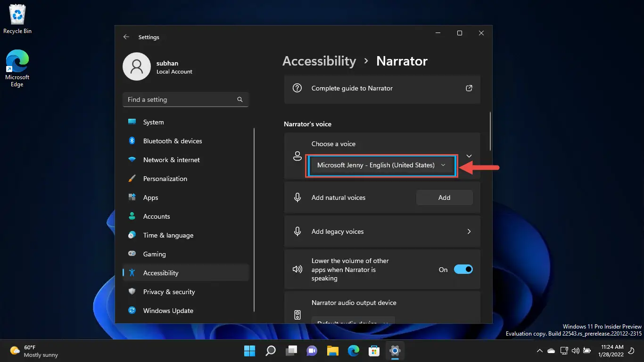Open the Windows Start menu
This screenshot has width=644, height=362.
pos(249,351)
